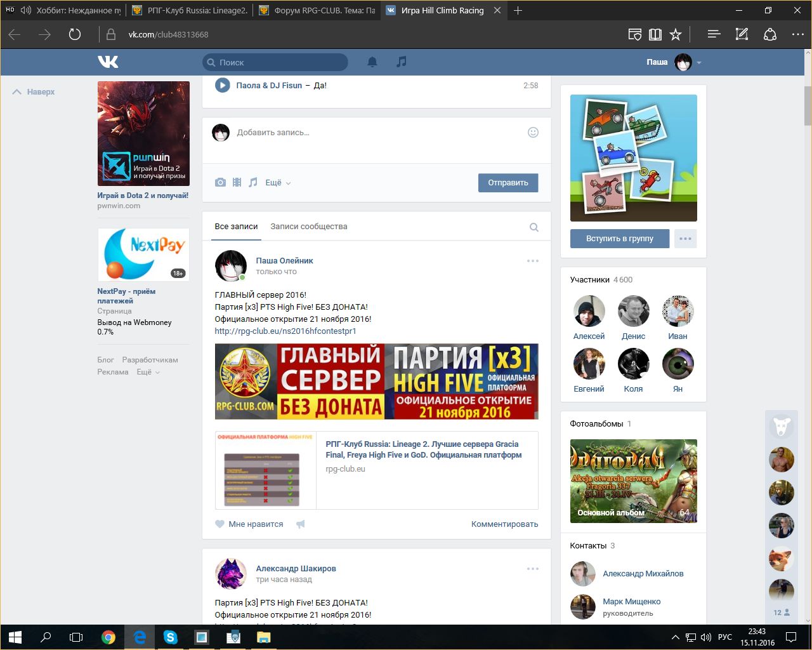Open Разработчикам footer link

click(x=150, y=360)
